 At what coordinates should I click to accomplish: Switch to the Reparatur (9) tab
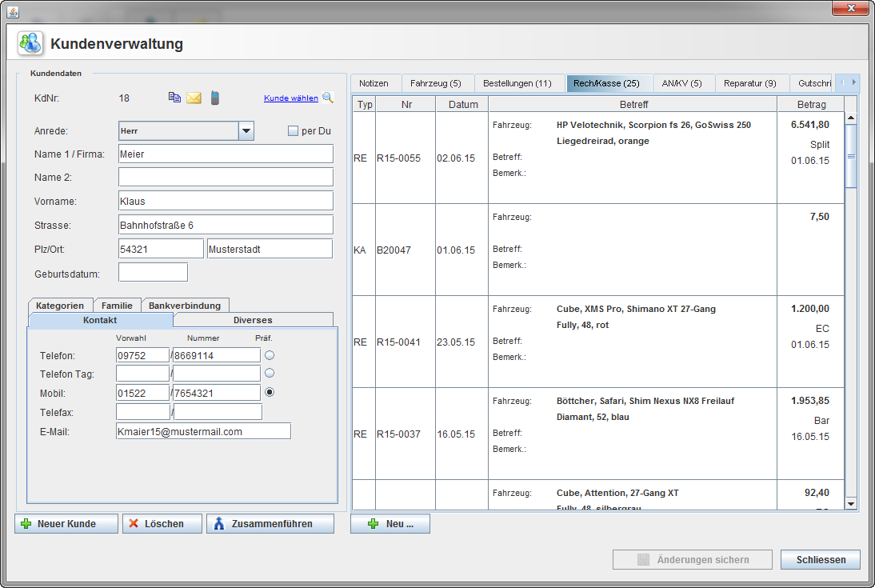(x=749, y=83)
